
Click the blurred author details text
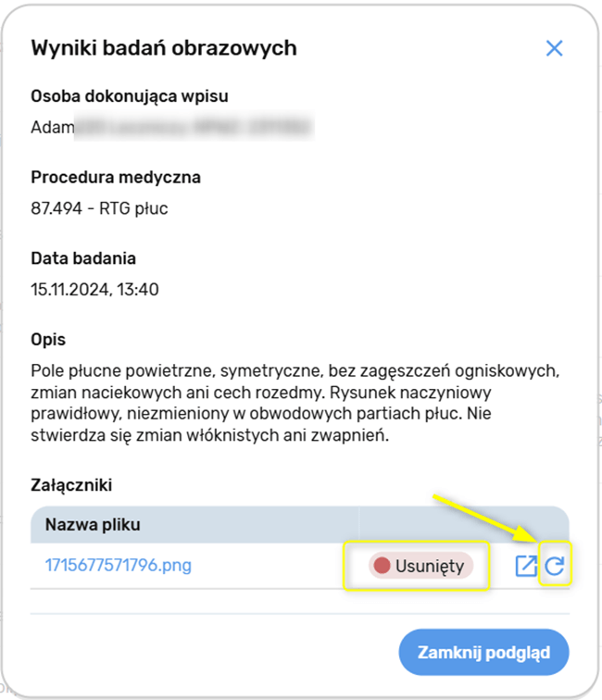194,128
